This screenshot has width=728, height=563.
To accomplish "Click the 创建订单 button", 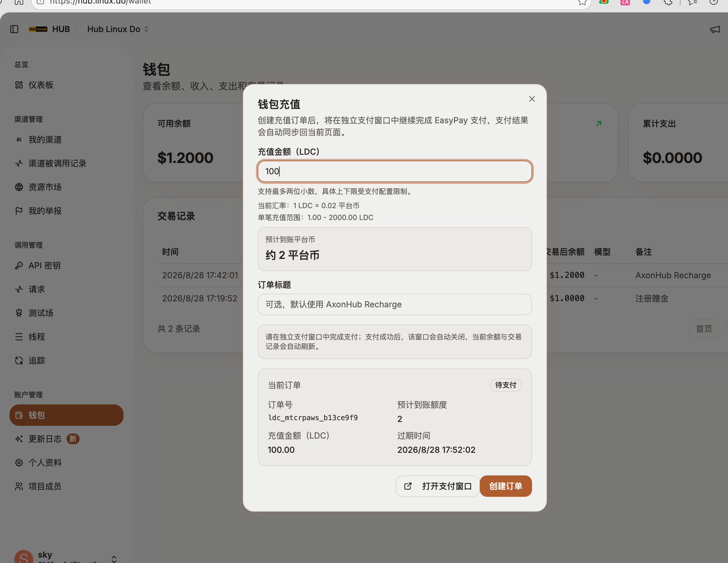I will pos(506,486).
